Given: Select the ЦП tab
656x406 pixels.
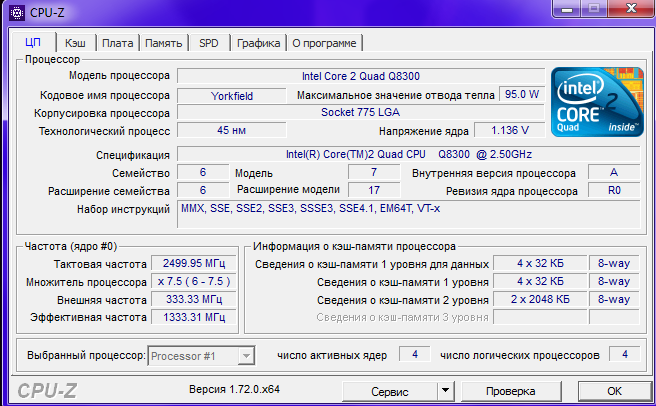Looking at the screenshot, I should click(x=33, y=42).
